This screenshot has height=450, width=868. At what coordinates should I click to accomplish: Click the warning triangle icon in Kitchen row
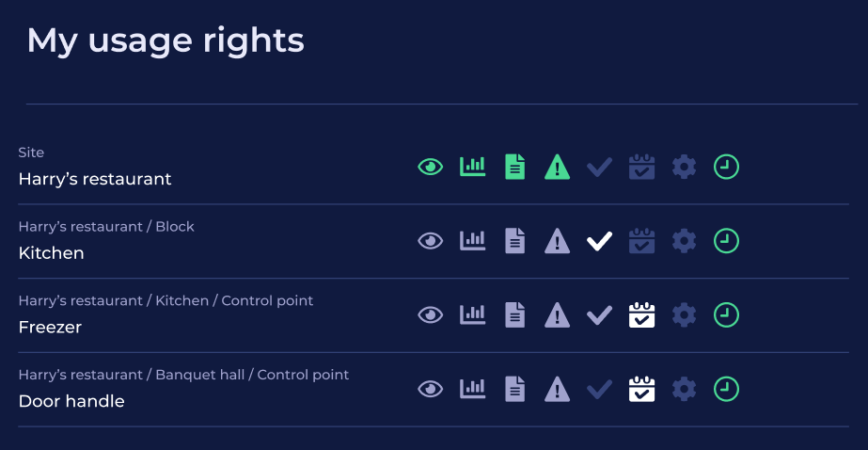point(558,241)
